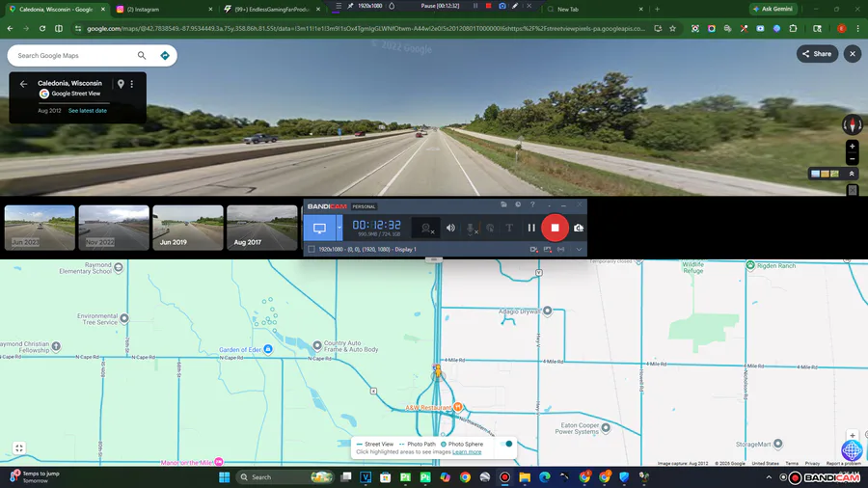Open the Temps to jump weather widget

click(x=35, y=477)
